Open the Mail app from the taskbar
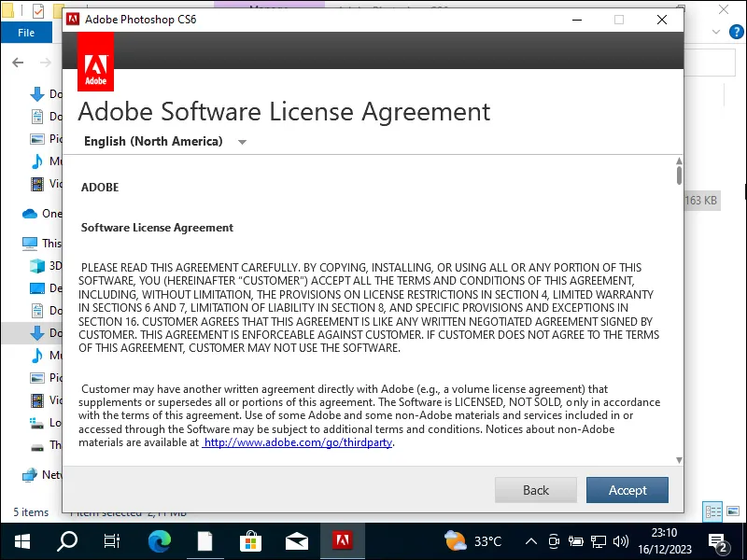 [x=297, y=540]
